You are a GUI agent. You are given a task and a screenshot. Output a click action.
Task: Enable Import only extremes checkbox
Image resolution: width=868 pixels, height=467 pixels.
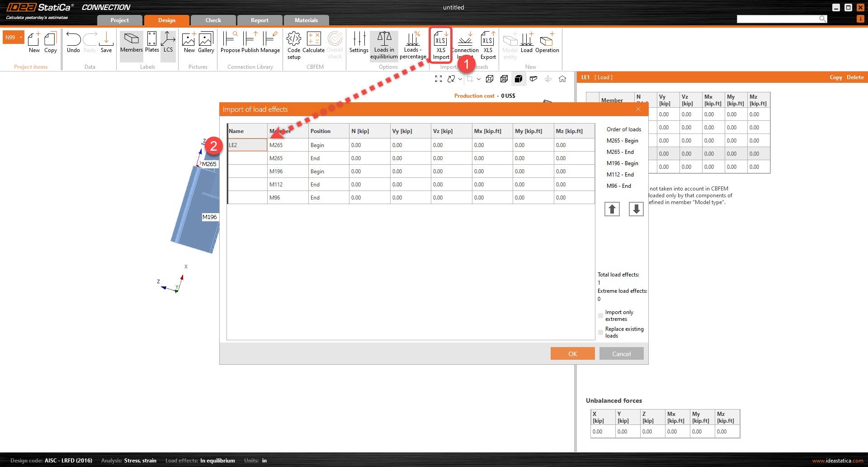600,316
